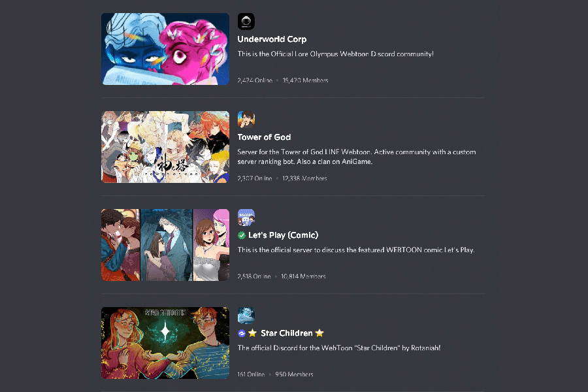Click the 10,814 Members count for Let's Play
588x392 pixels.
pyautogui.click(x=303, y=276)
